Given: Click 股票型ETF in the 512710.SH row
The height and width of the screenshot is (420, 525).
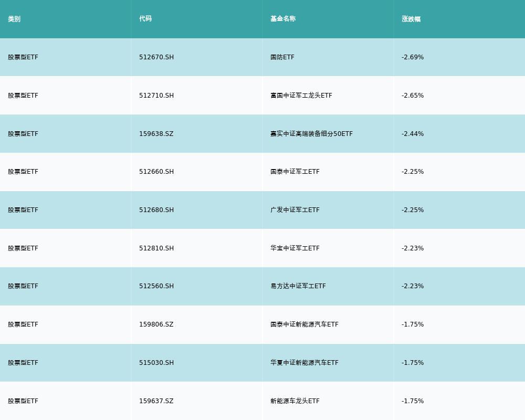Looking at the screenshot, I should click(x=23, y=96).
